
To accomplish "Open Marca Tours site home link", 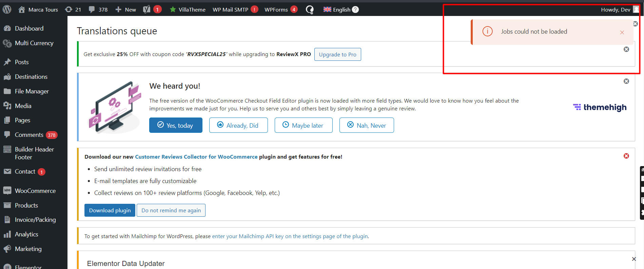I will pos(38,10).
